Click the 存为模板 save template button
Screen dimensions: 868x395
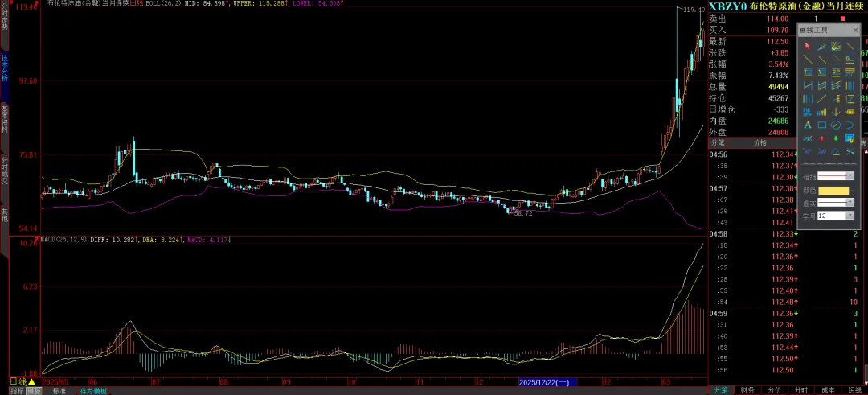92,391
